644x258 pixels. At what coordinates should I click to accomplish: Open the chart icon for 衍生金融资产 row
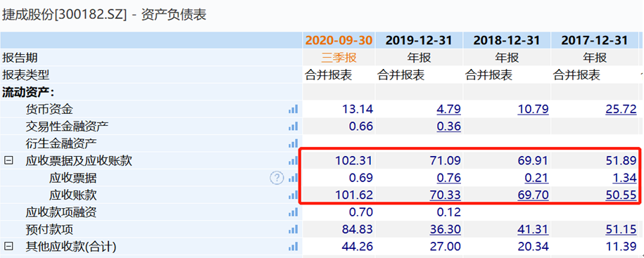[293, 143]
